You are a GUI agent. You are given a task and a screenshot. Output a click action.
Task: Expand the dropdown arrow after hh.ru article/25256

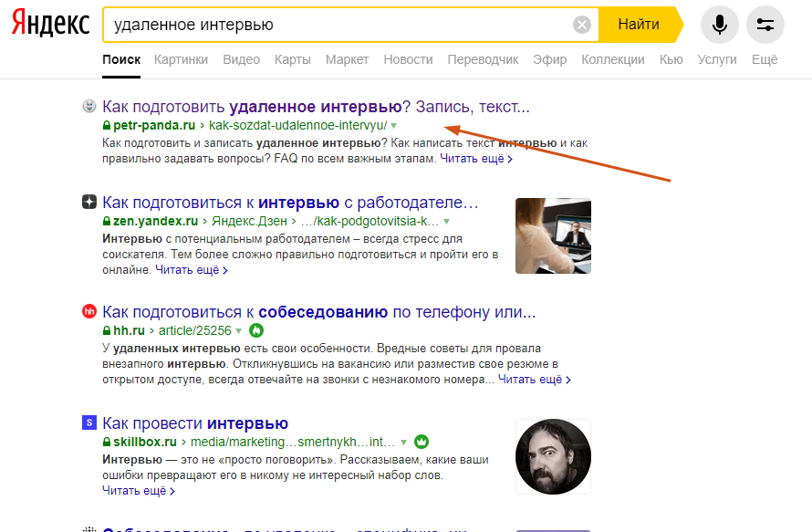point(239,331)
